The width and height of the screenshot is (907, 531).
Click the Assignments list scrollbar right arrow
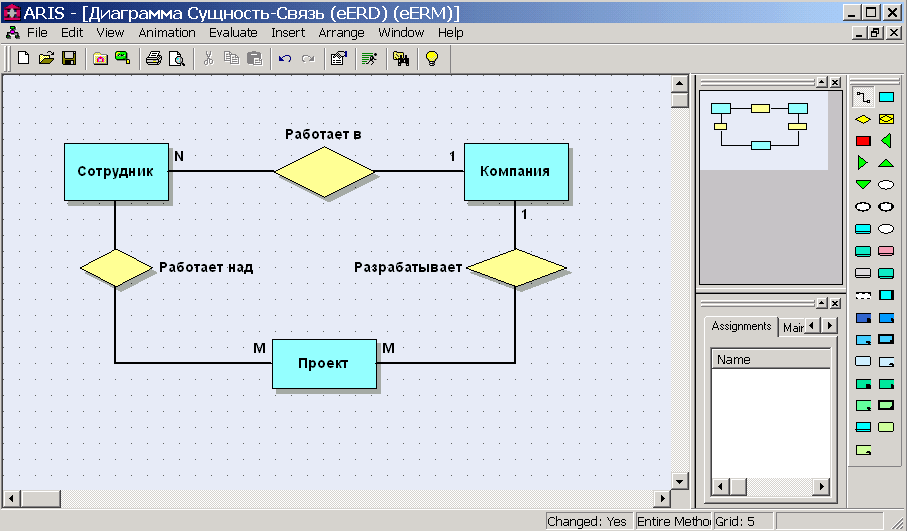pyautogui.click(x=821, y=486)
